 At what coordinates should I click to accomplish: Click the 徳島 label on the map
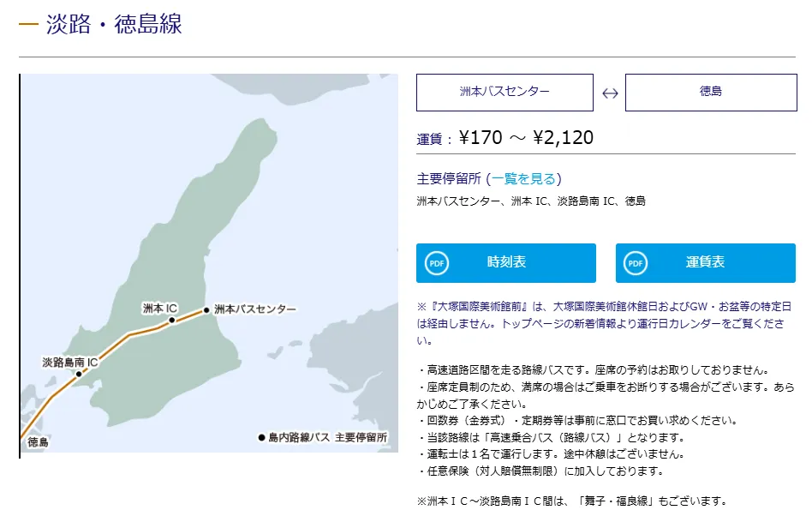click(x=38, y=442)
